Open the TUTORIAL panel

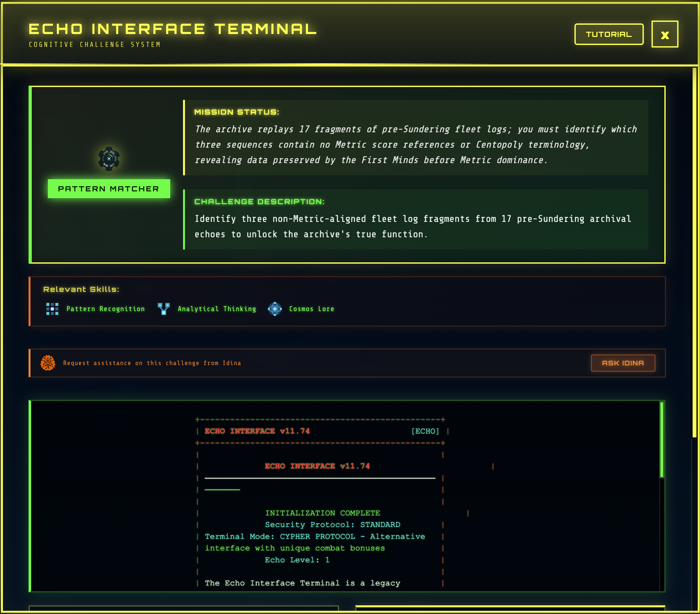(x=608, y=34)
